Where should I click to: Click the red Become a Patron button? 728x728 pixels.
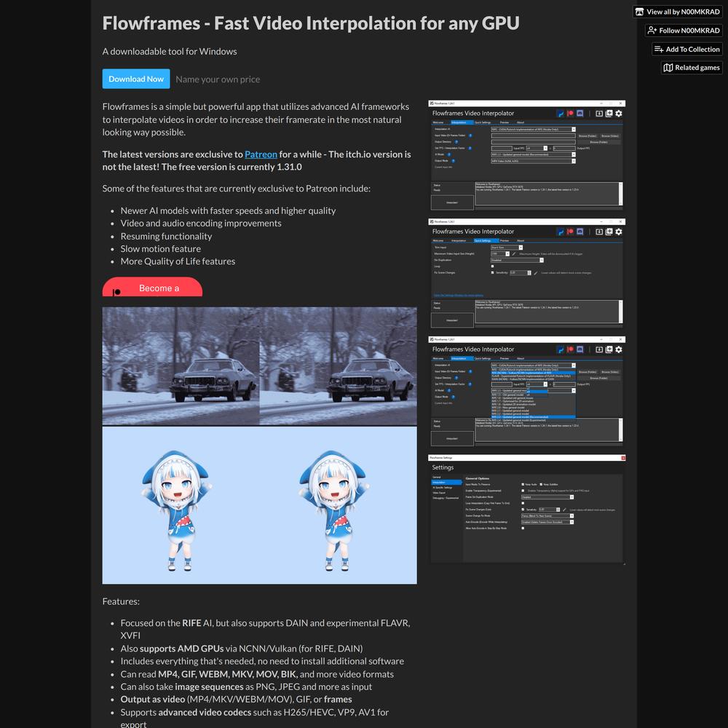coord(152,287)
